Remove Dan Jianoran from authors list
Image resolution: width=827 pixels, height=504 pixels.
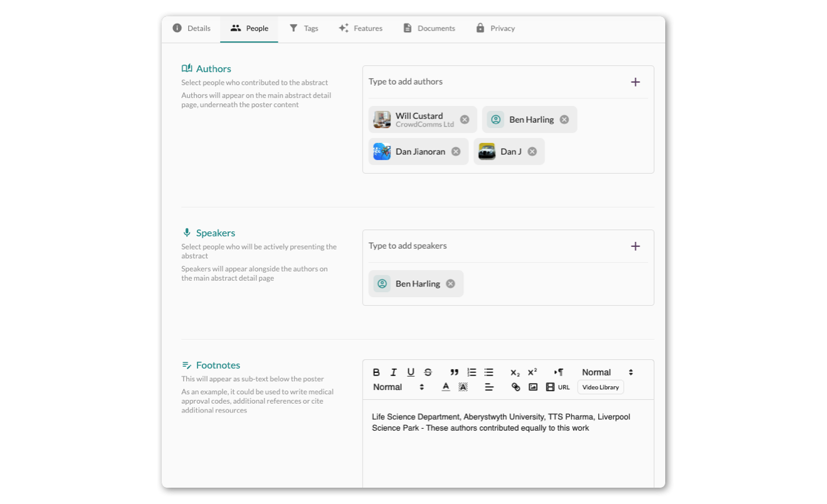(x=456, y=152)
